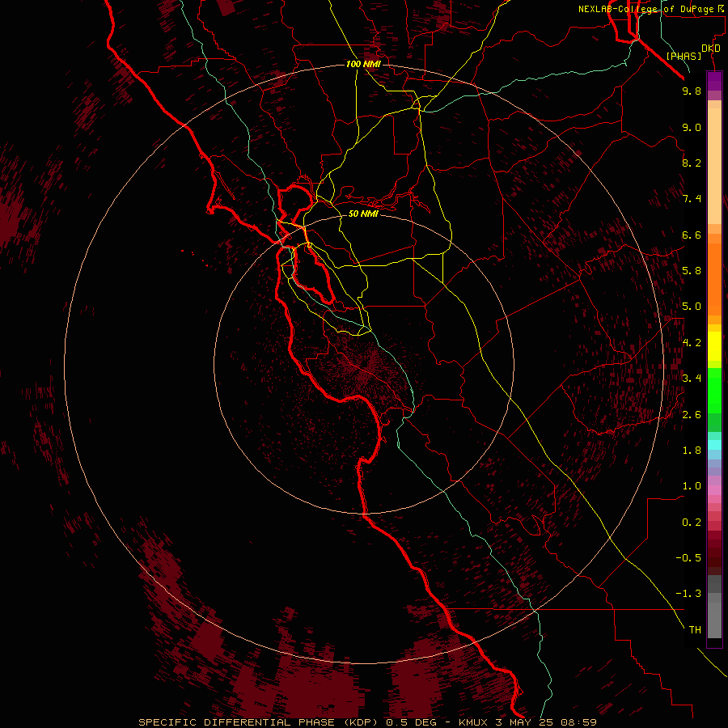The image size is (728, 728).
Task: Click the 8.2 scale value
Action: (x=692, y=163)
